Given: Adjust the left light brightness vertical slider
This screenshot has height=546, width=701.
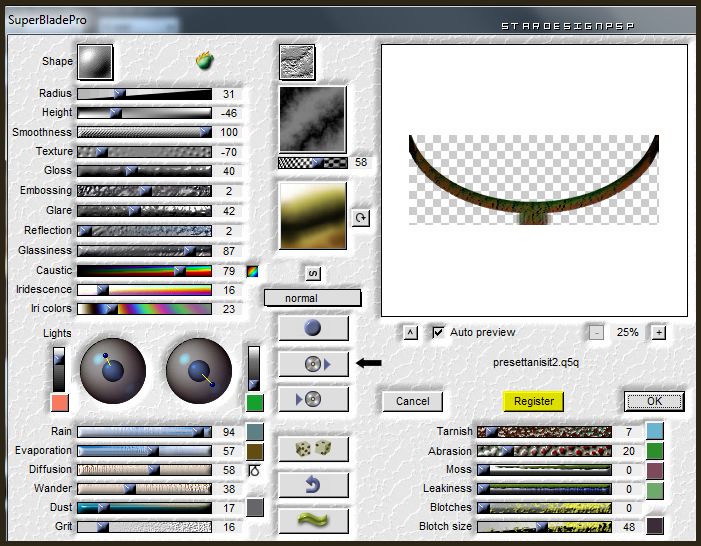Looking at the screenshot, I should coord(59,369).
